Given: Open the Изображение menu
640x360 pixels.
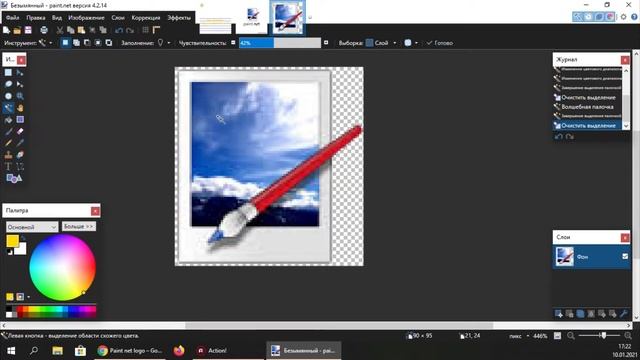Looking at the screenshot, I should pyautogui.click(x=87, y=18).
